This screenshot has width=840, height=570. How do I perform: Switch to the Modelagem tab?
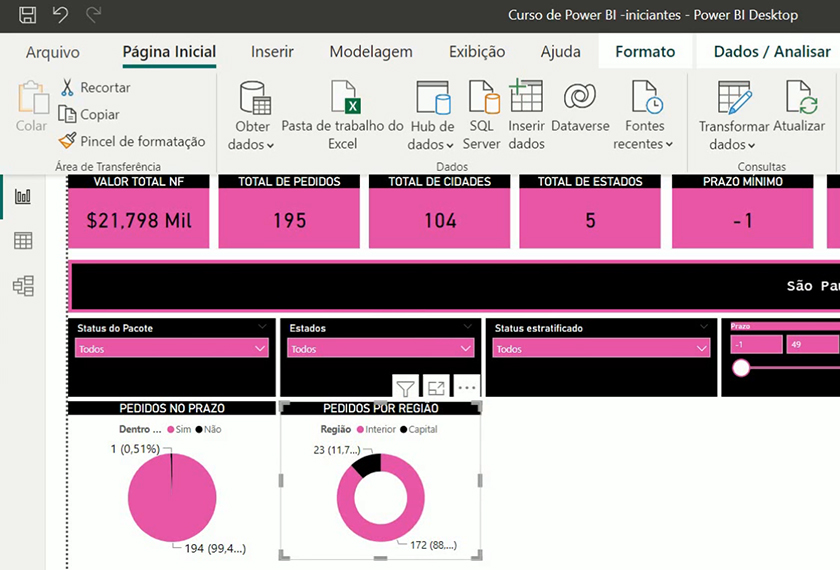click(370, 52)
